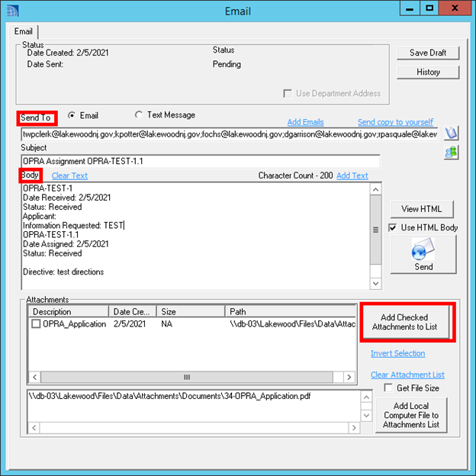The height and width of the screenshot is (476, 476).
Task: Click the contacts group icon below address book
Action: [x=451, y=153]
